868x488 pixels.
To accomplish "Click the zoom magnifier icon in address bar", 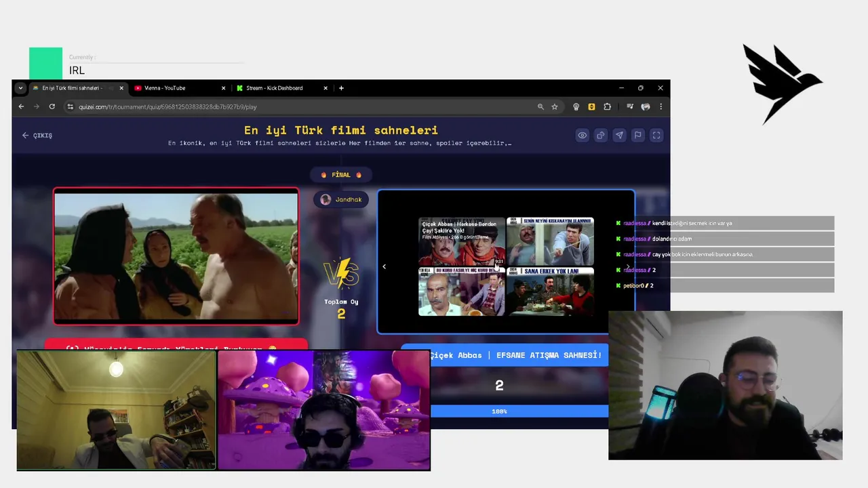I will pyautogui.click(x=540, y=106).
